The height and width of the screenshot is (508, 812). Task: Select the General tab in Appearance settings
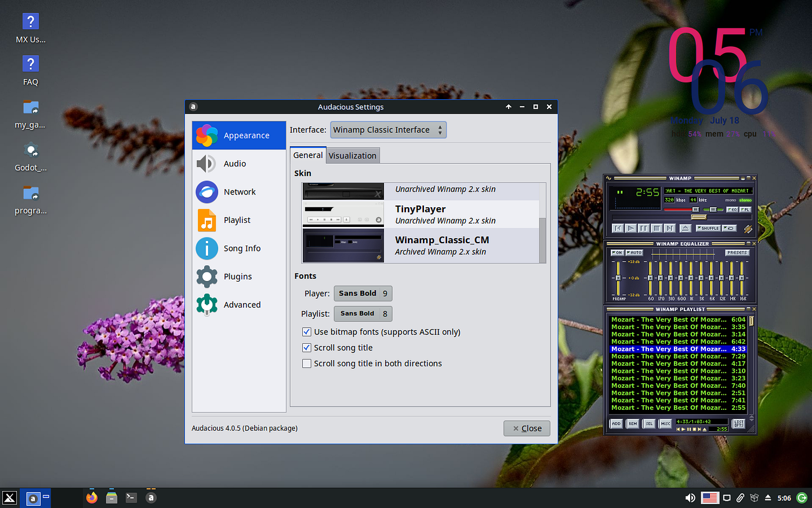(308, 155)
